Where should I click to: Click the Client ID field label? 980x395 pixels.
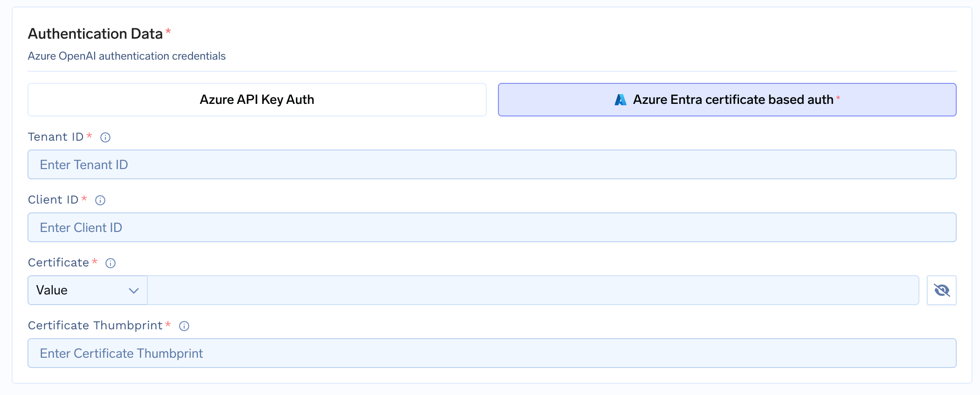(x=53, y=200)
